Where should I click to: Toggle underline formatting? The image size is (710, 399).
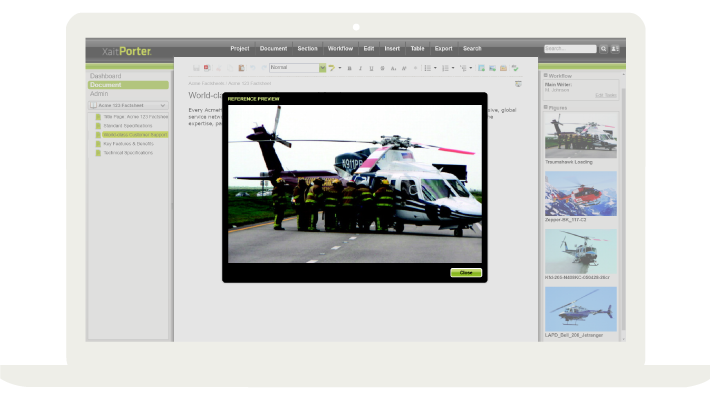point(371,68)
